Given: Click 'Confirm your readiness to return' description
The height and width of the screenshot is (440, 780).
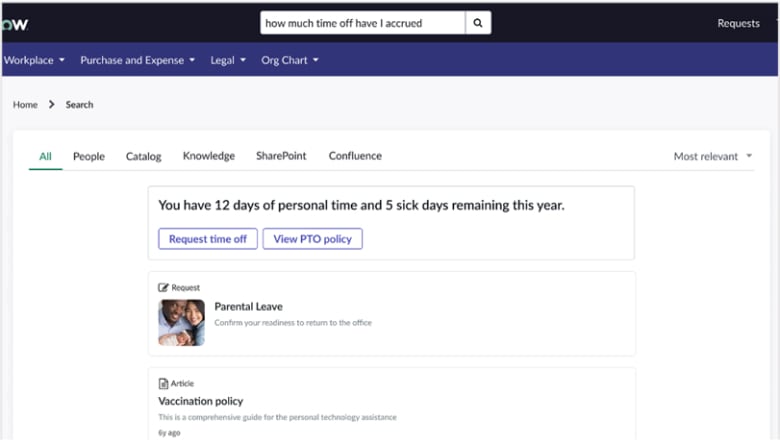Looking at the screenshot, I should click(293, 323).
